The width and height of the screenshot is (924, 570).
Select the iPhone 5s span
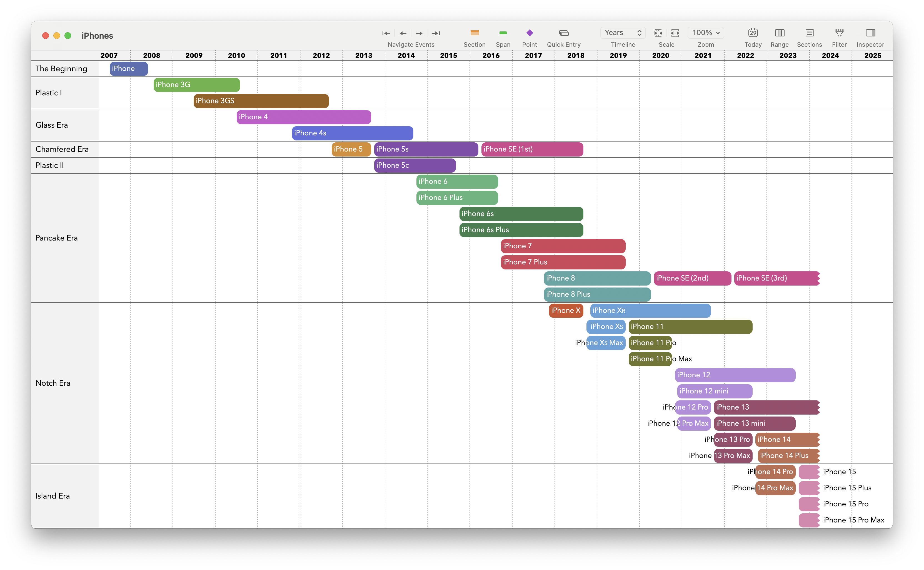click(x=426, y=149)
